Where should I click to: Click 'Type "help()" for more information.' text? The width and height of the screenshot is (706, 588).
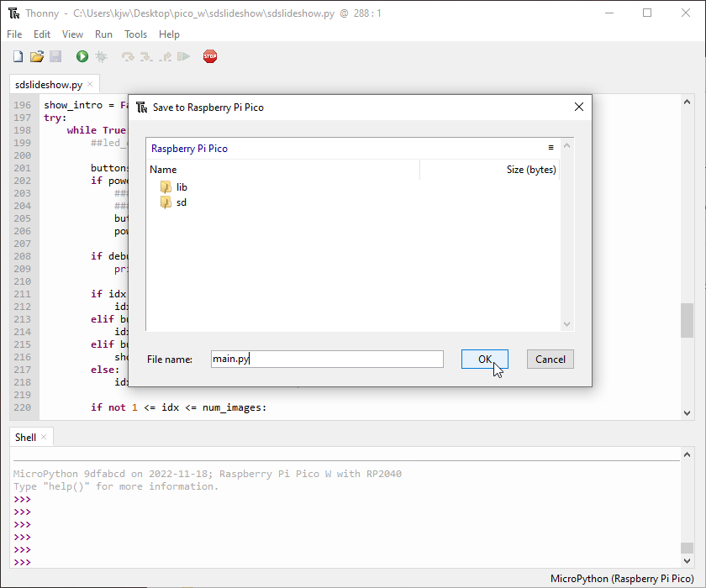116,486
